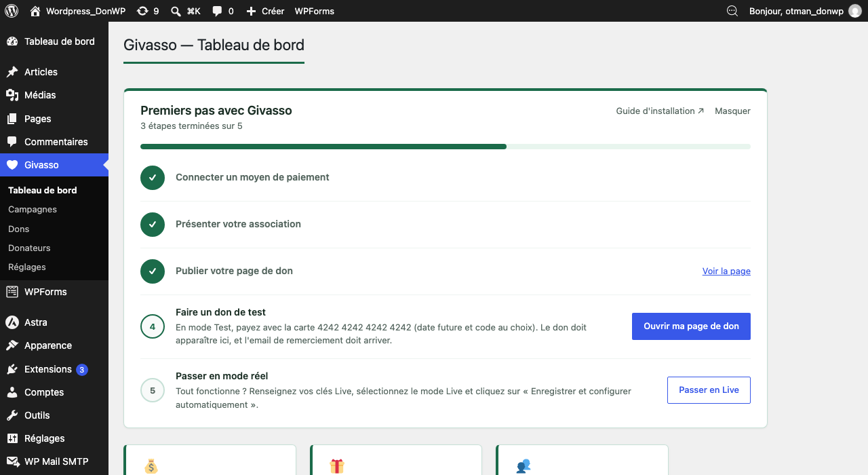Click checkmark for Publier votre page de don
The image size is (868, 475).
coord(153,271)
